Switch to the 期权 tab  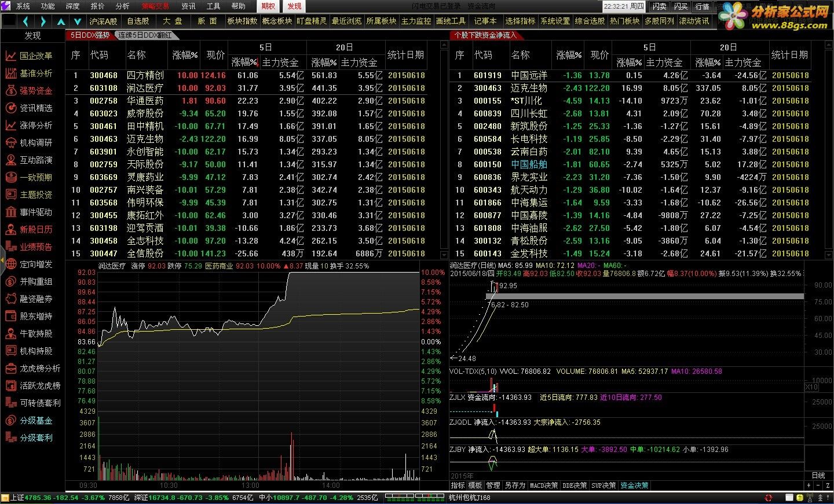268,6
